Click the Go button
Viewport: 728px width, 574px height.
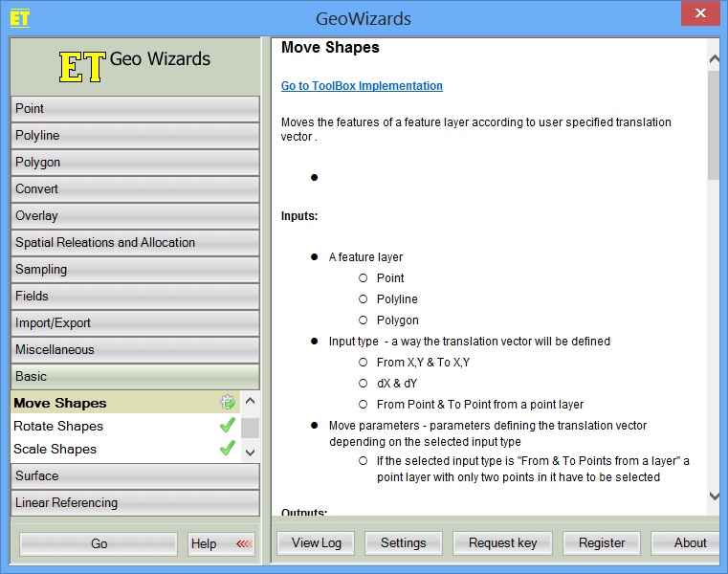[x=99, y=543]
